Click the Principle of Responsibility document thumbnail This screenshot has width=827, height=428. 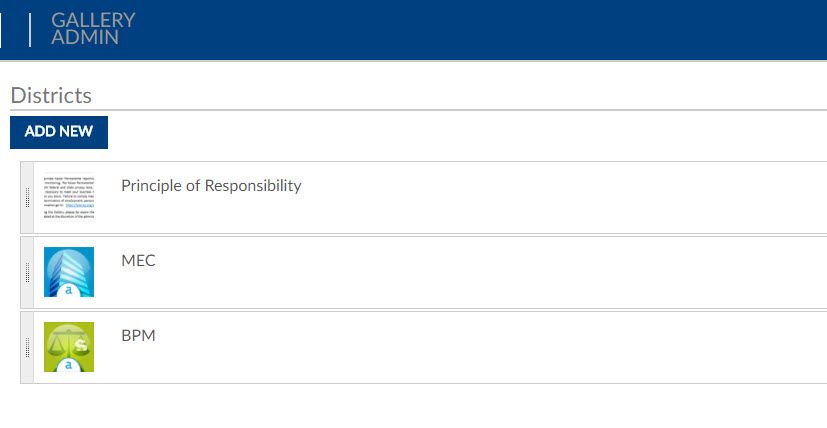pyautogui.click(x=69, y=197)
